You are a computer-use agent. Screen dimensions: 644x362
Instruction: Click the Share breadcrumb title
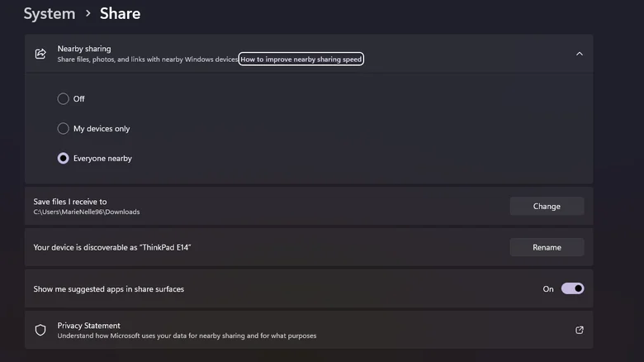tap(120, 13)
